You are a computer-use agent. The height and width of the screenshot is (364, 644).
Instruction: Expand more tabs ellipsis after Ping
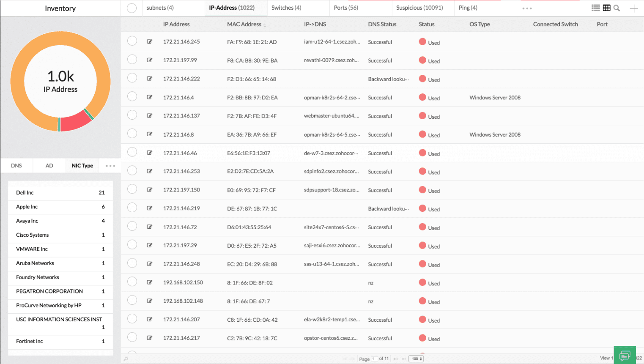click(x=527, y=8)
